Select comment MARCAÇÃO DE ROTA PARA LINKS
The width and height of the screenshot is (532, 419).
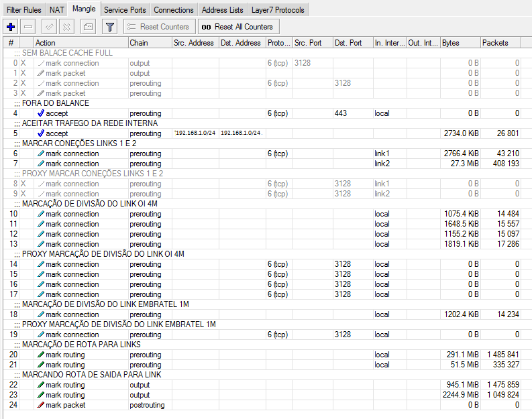click(x=81, y=345)
